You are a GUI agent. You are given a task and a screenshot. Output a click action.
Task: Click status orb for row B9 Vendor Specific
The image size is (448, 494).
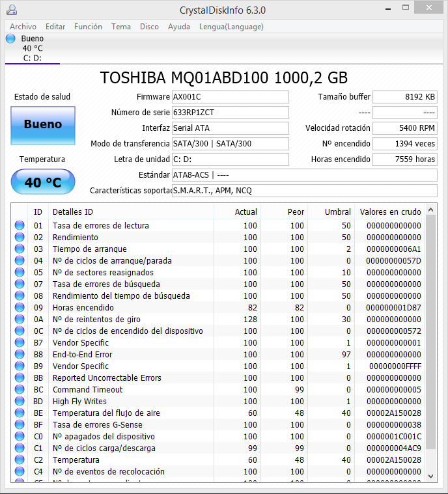pos(20,366)
